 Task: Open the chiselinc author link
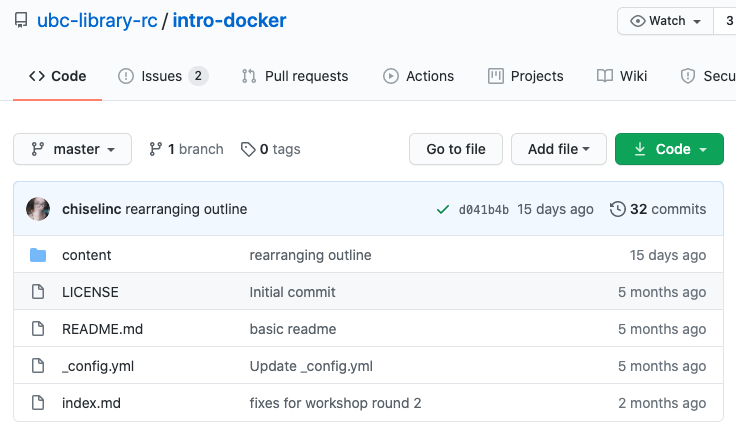tap(92, 209)
